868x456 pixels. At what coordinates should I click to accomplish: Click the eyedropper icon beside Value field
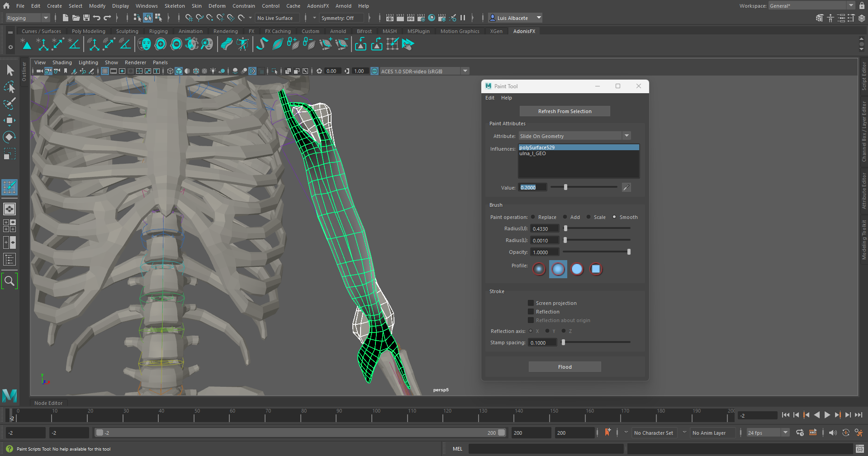[626, 187]
